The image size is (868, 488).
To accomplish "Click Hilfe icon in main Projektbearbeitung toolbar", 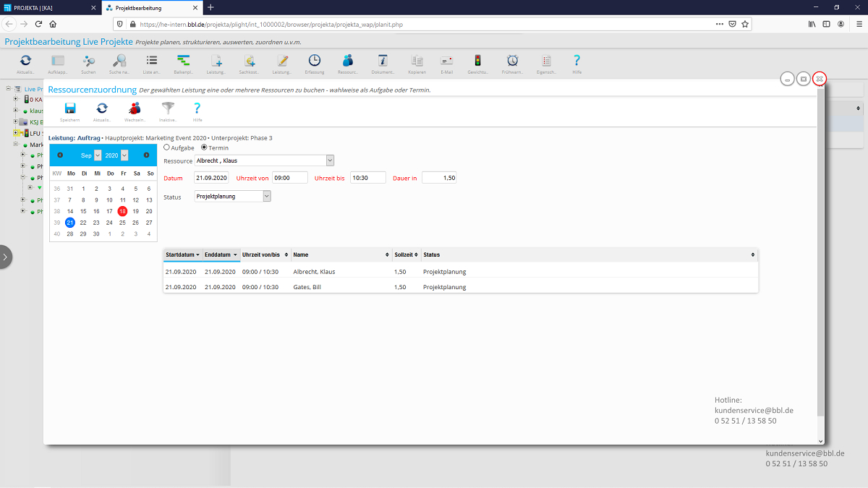I will pos(576,61).
